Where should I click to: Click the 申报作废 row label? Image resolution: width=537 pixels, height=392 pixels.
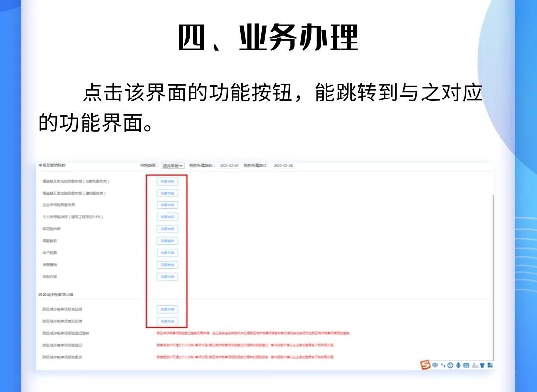click(x=50, y=277)
